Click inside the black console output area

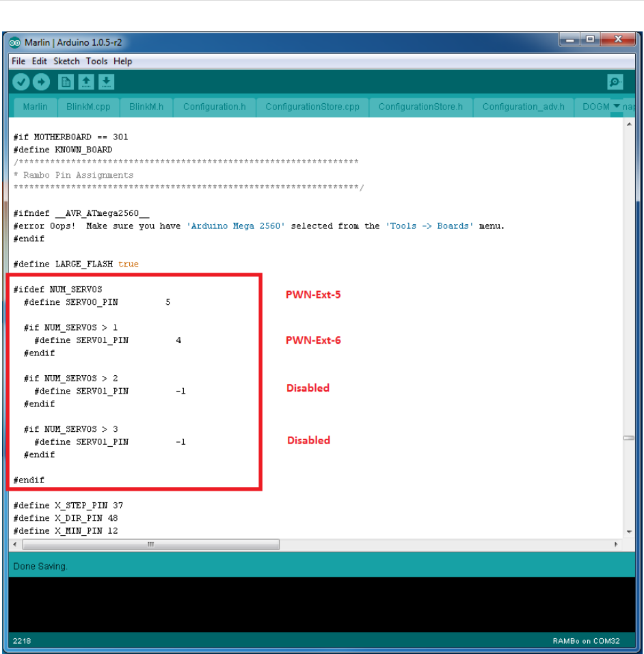[x=322, y=605]
